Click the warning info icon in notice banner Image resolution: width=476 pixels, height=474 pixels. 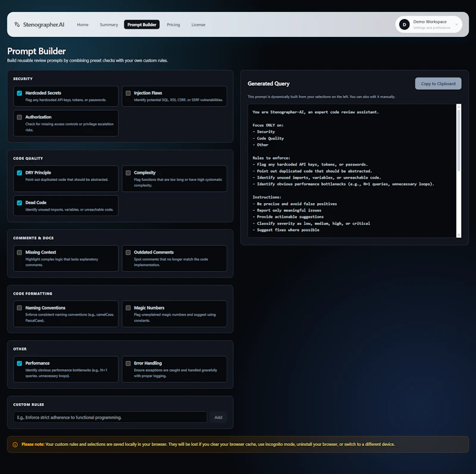(x=15, y=445)
